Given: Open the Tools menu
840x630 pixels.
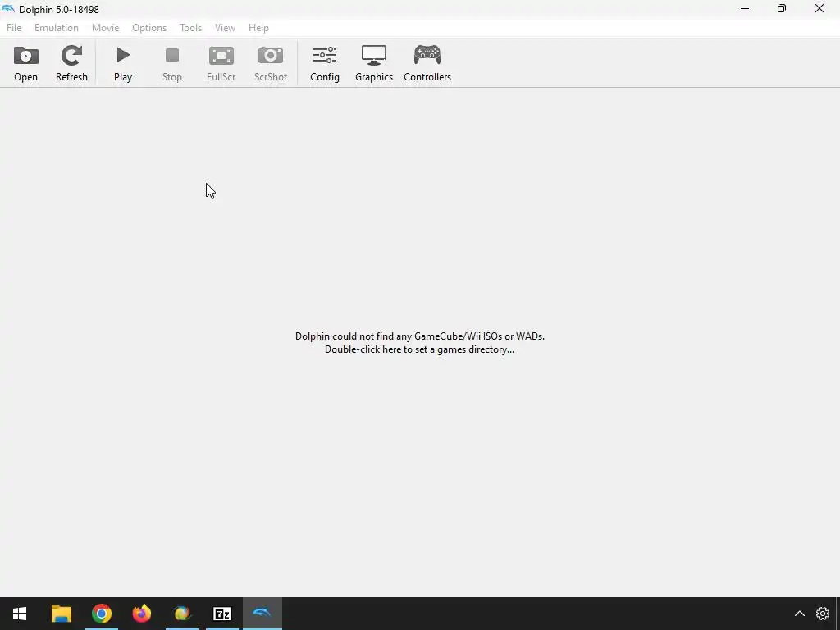Looking at the screenshot, I should (x=190, y=28).
